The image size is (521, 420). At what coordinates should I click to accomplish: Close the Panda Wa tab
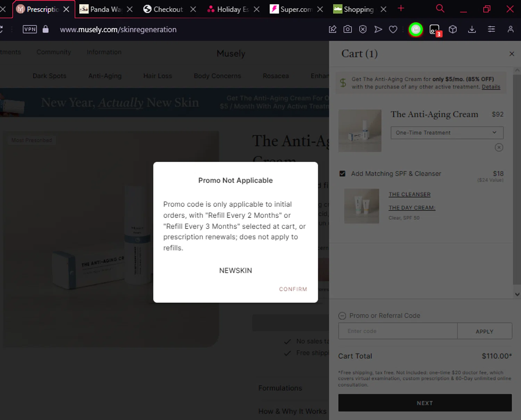coord(130,9)
